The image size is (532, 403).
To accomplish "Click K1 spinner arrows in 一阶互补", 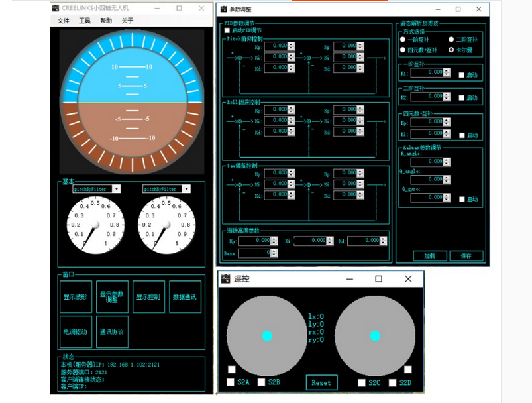I will (x=447, y=72).
